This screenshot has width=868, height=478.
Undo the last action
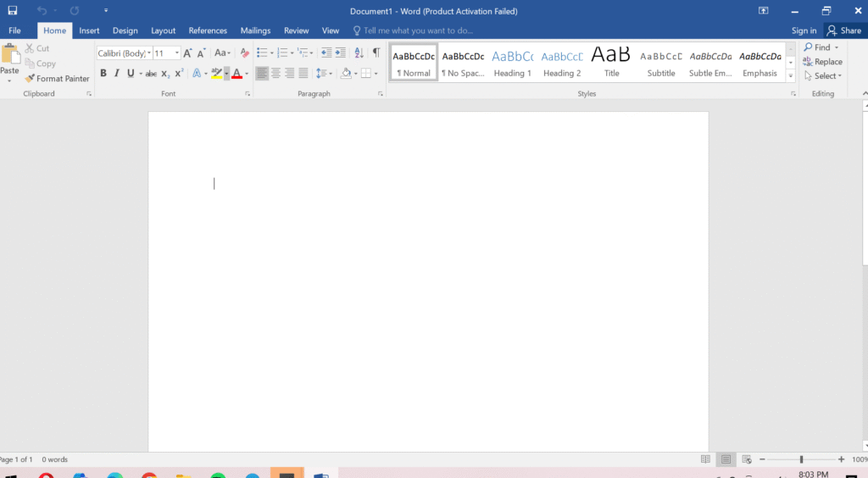tap(42, 10)
